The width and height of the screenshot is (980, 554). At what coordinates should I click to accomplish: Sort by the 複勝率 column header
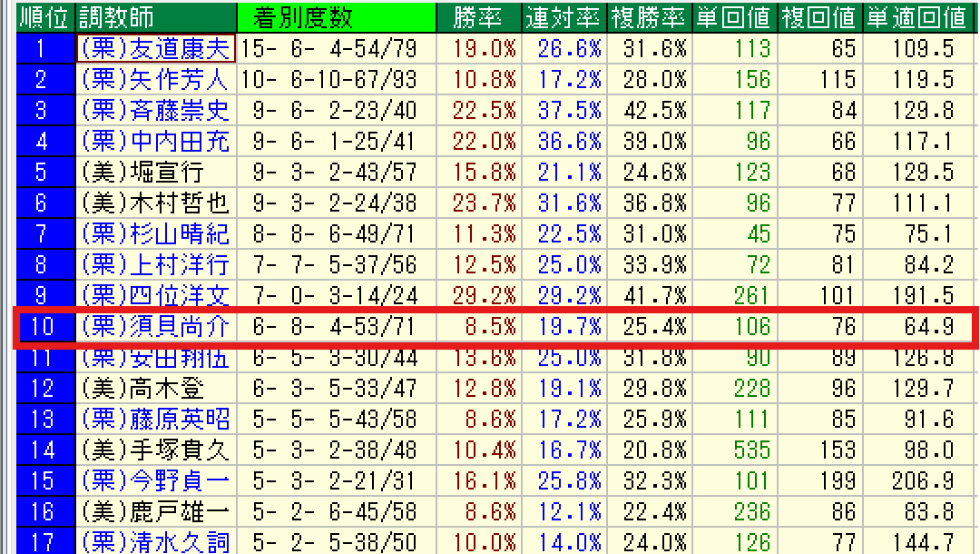[648, 17]
